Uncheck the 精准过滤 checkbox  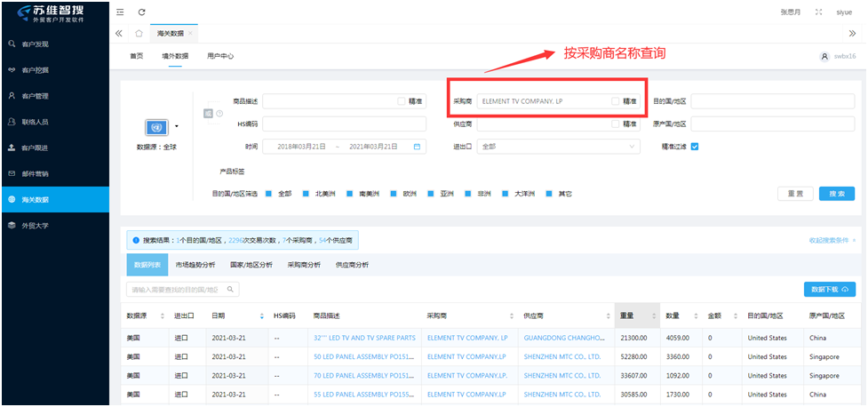[x=695, y=147]
